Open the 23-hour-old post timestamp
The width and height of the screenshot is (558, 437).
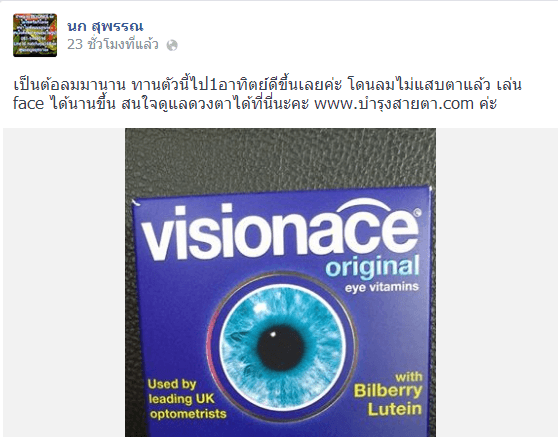(112, 44)
